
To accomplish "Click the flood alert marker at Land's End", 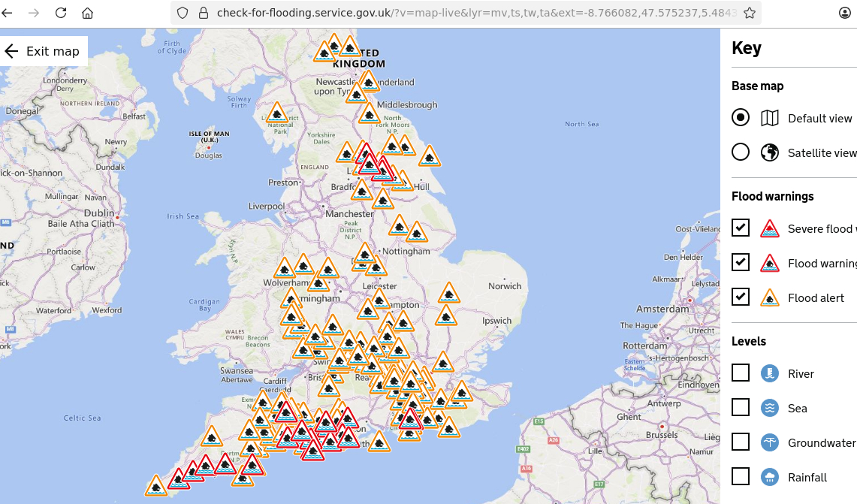I will [x=156, y=487].
